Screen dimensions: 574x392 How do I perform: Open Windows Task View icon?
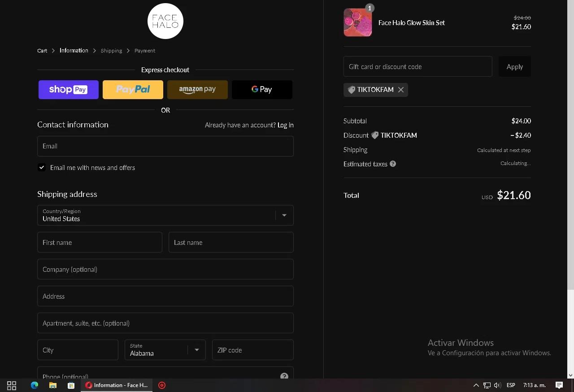(12, 385)
